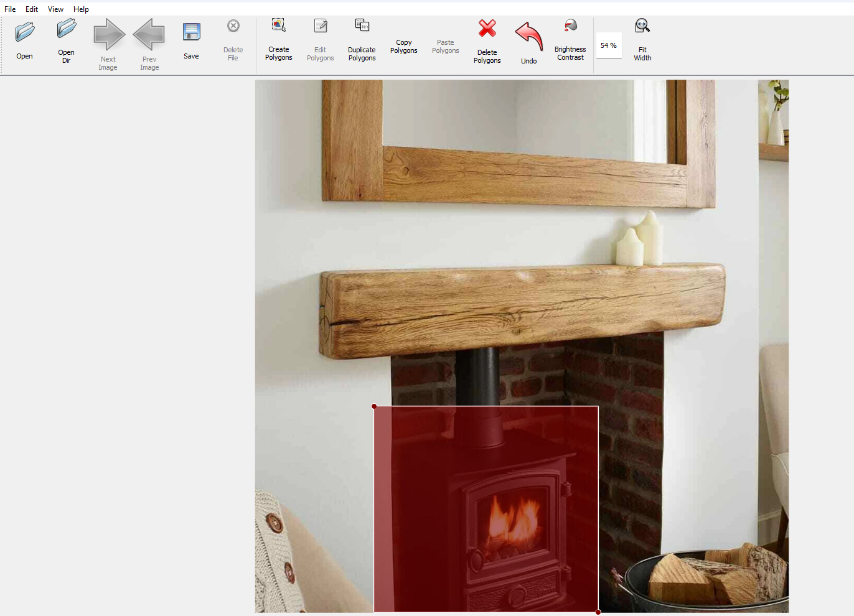The height and width of the screenshot is (616, 854).
Task: Switch to Edit Polygons mode
Action: pos(320,26)
